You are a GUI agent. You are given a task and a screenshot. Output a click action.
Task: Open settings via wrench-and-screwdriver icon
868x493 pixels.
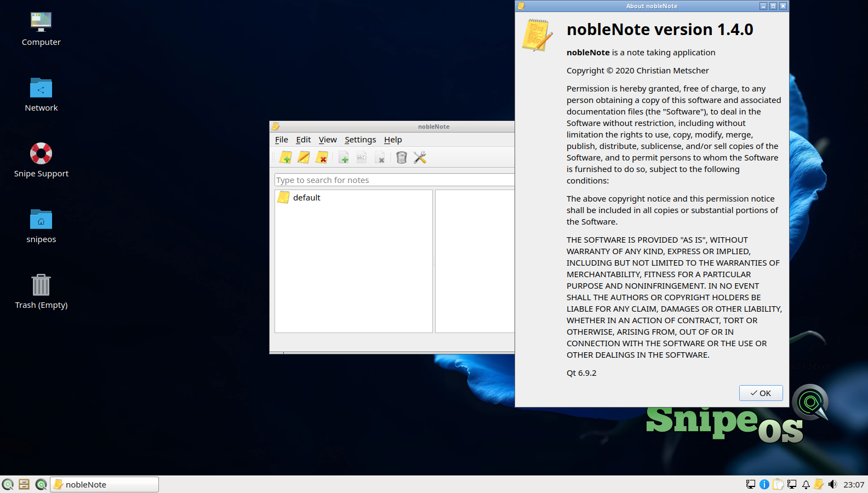420,158
